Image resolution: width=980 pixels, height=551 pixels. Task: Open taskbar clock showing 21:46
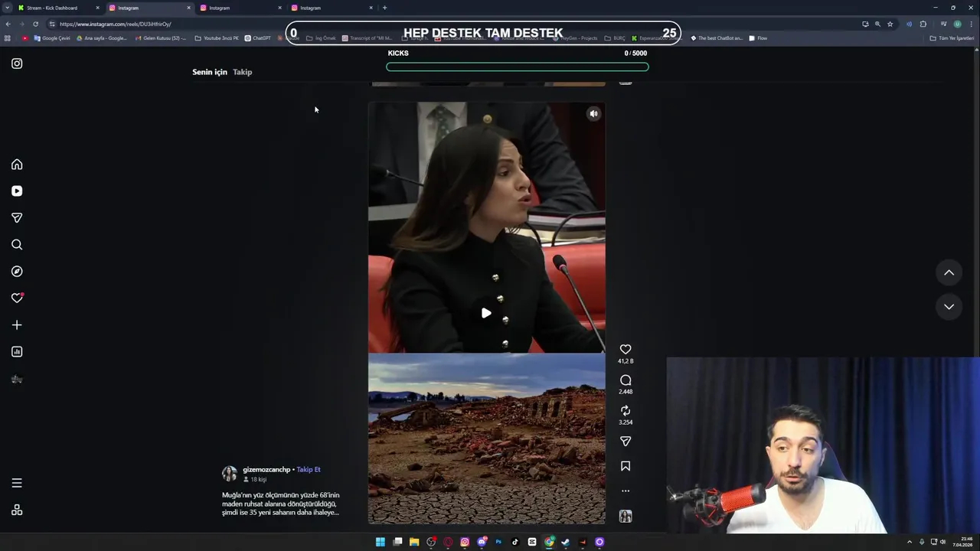(x=963, y=542)
